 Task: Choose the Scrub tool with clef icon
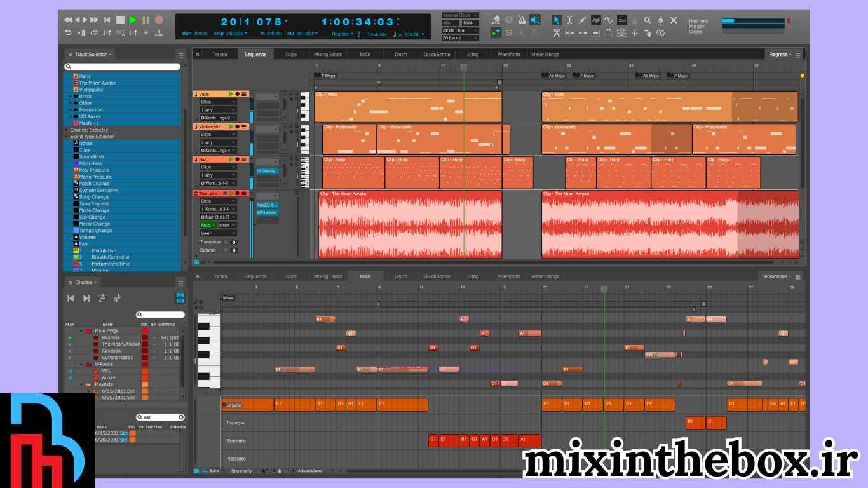(661, 20)
